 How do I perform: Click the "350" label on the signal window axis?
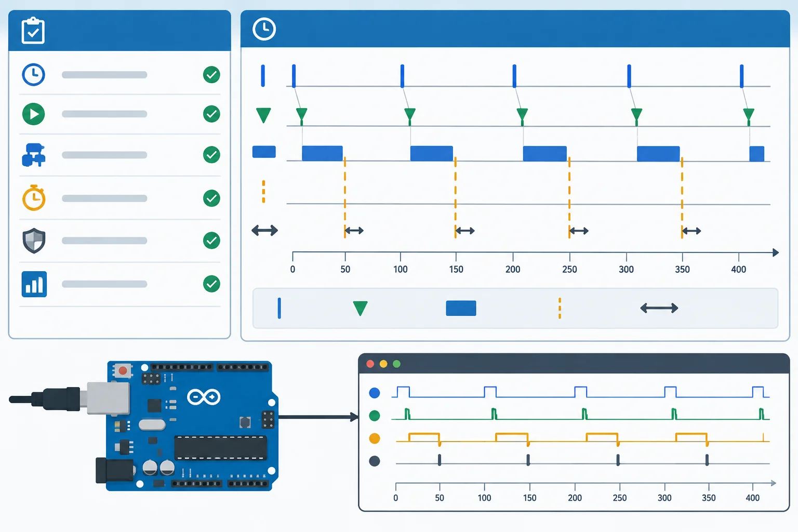pos(709,498)
